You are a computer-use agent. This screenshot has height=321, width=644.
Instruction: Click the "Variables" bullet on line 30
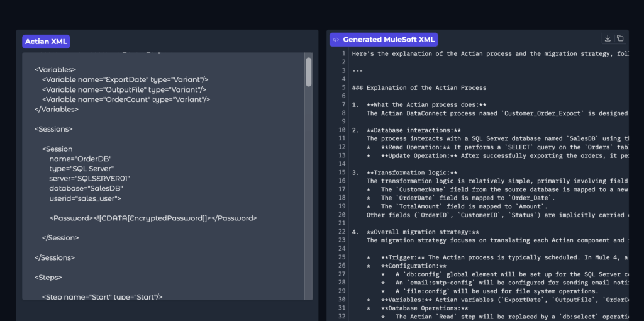click(497, 300)
